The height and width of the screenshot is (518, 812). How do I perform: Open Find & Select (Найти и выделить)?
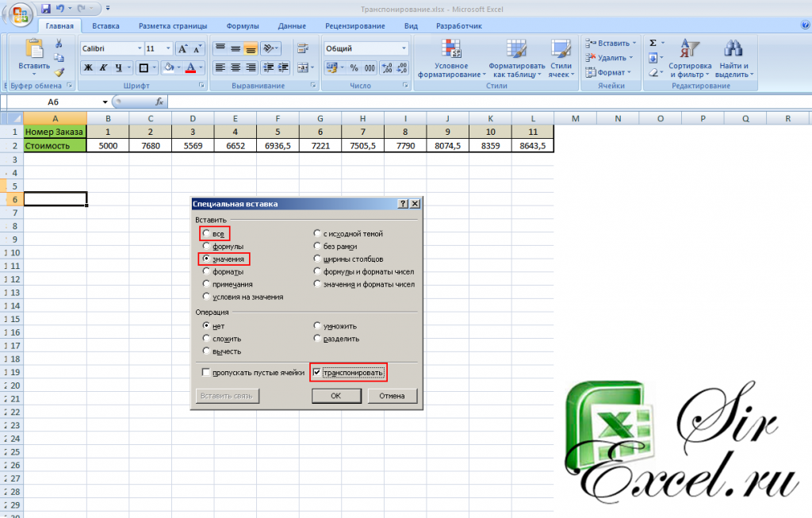click(x=733, y=58)
